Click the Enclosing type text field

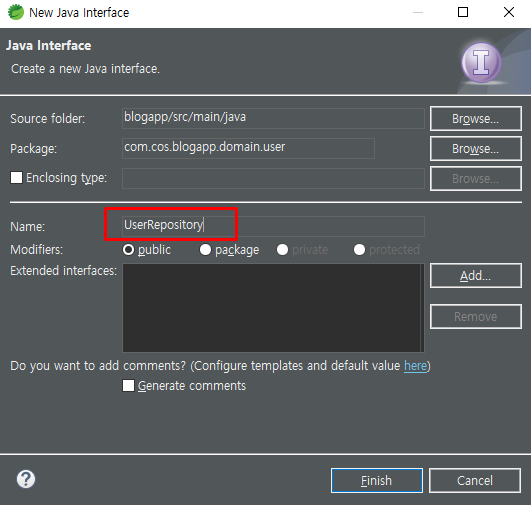click(x=273, y=178)
